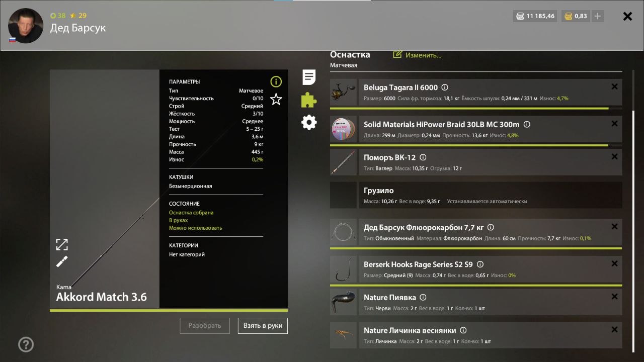Show info for Nature Пиявка
Viewport: 644px width, 362px height.
pyautogui.click(x=423, y=297)
